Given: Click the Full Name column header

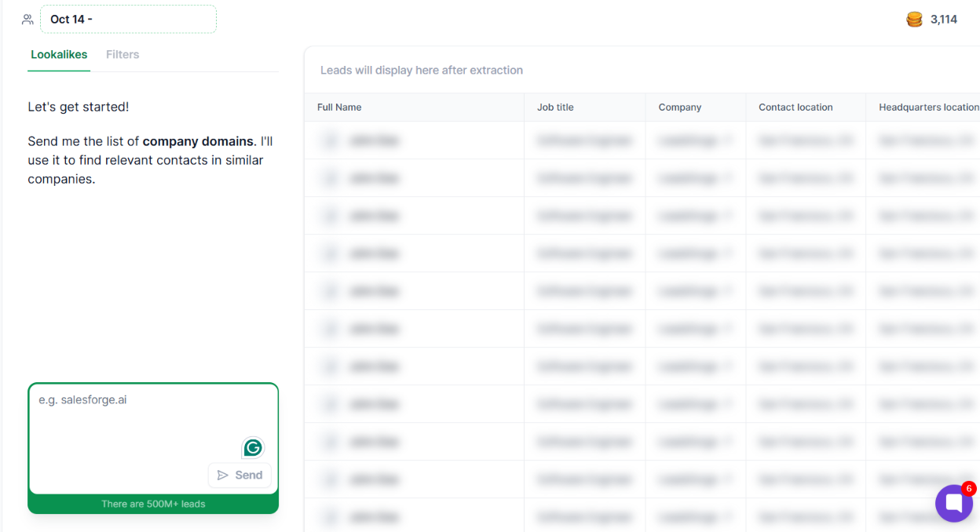Looking at the screenshot, I should pos(339,107).
